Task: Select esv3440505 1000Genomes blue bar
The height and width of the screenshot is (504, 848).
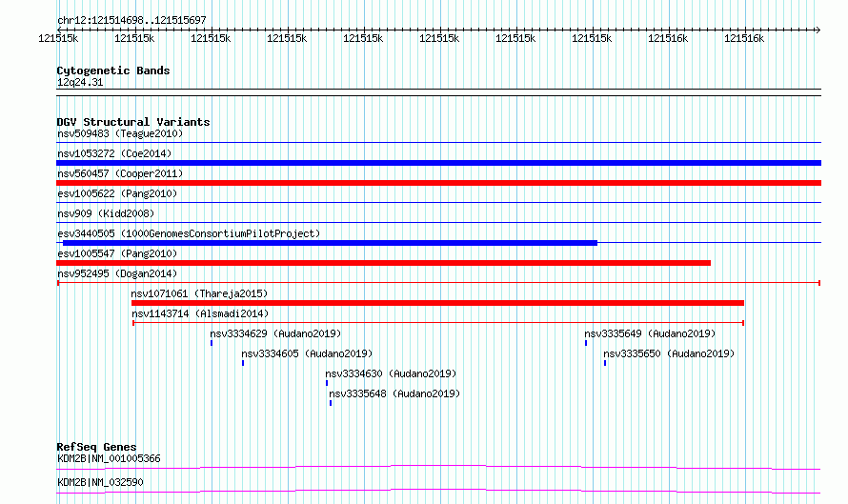Action: point(330,243)
